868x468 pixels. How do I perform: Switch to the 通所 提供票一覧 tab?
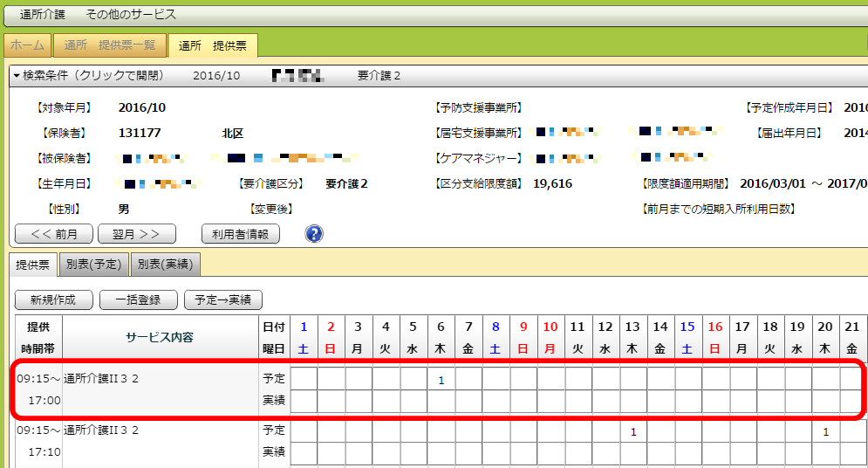pyautogui.click(x=110, y=45)
